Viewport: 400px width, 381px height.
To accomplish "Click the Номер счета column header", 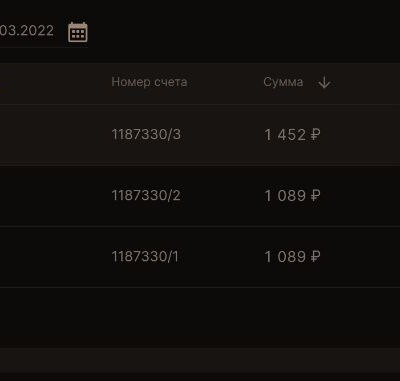I will click(149, 82).
